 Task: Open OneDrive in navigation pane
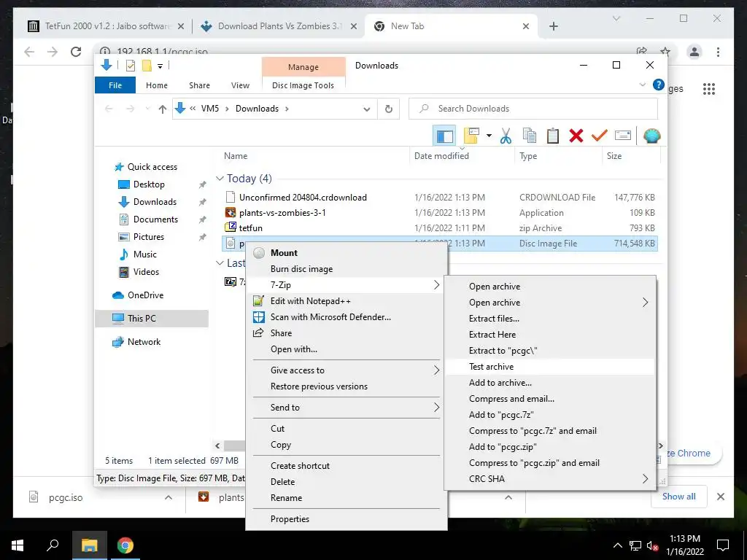coord(145,295)
